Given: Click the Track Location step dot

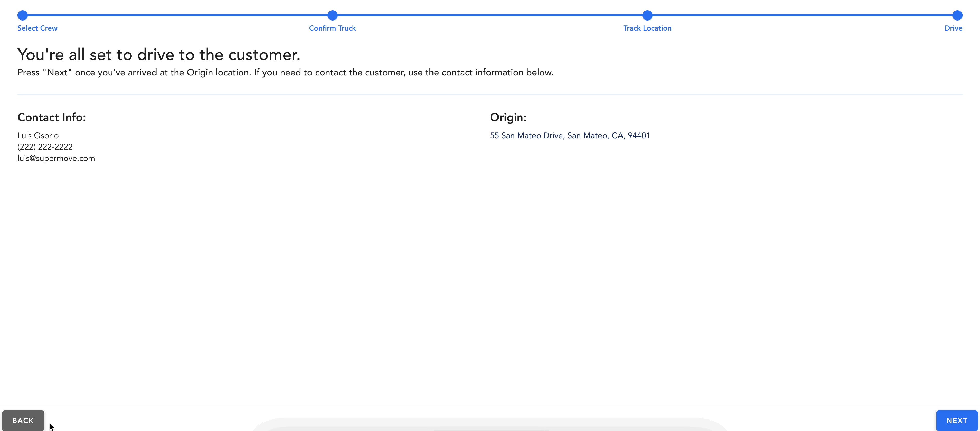Looking at the screenshot, I should coord(647,16).
